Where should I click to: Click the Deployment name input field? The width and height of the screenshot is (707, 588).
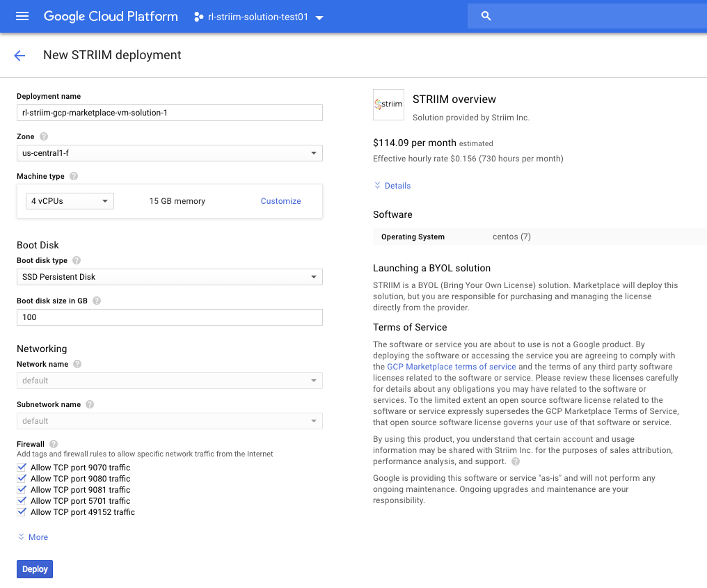[x=170, y=113]
